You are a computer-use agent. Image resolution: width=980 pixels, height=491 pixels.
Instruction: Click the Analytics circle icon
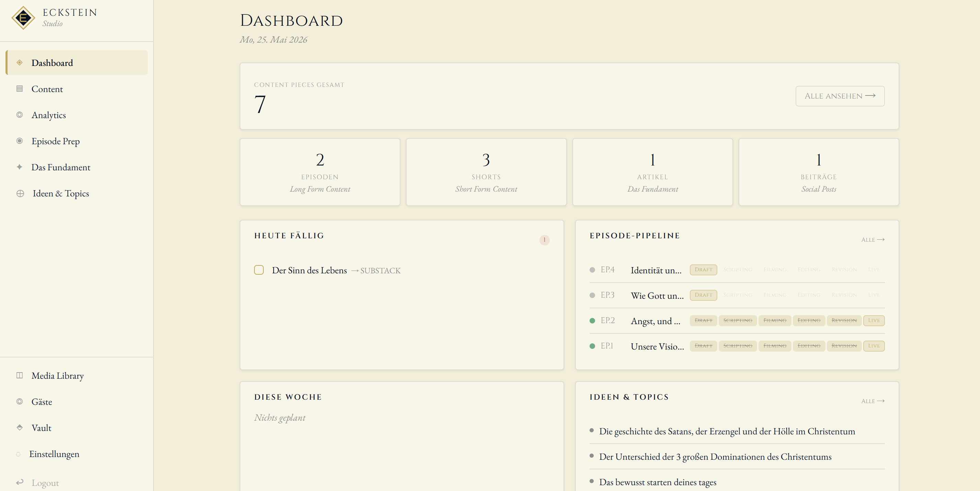[x=20, y=114]
